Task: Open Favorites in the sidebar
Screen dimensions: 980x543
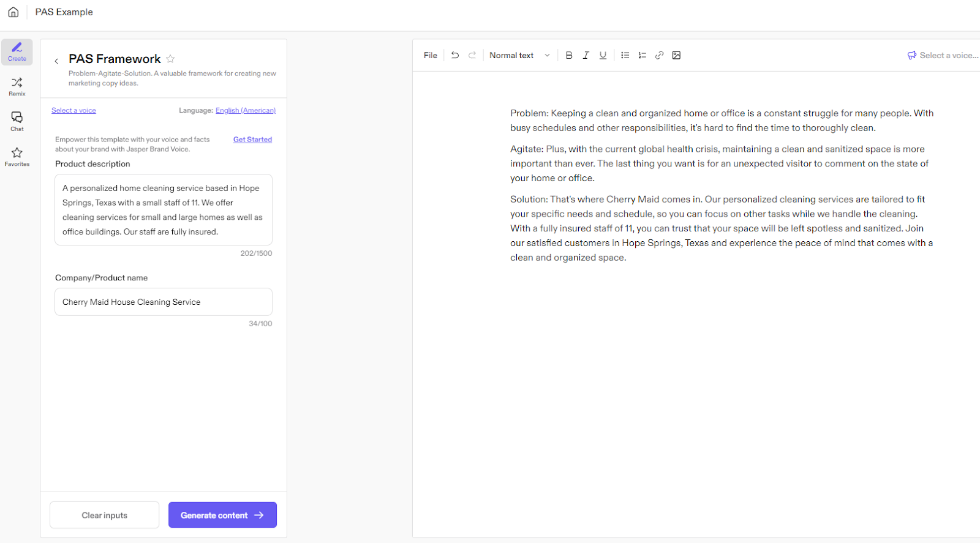Action: click(x=17, y=157)
